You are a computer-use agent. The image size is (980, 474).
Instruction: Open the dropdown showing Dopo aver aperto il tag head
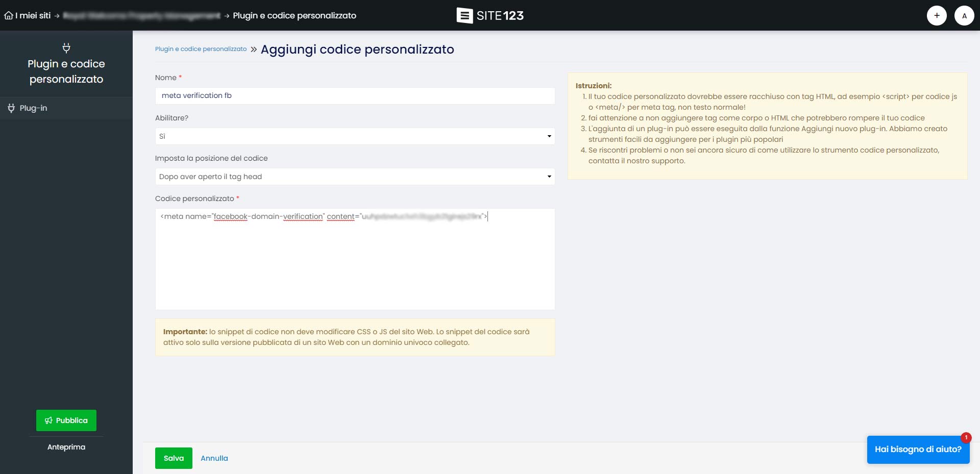355,176
